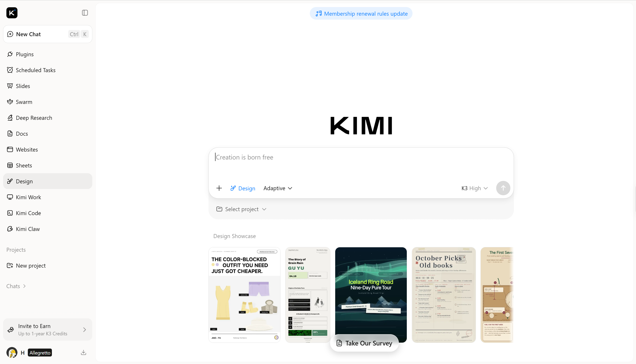Click the download app icon
The width and height of the screenshot is (636, 364).
tap(83, 353)
